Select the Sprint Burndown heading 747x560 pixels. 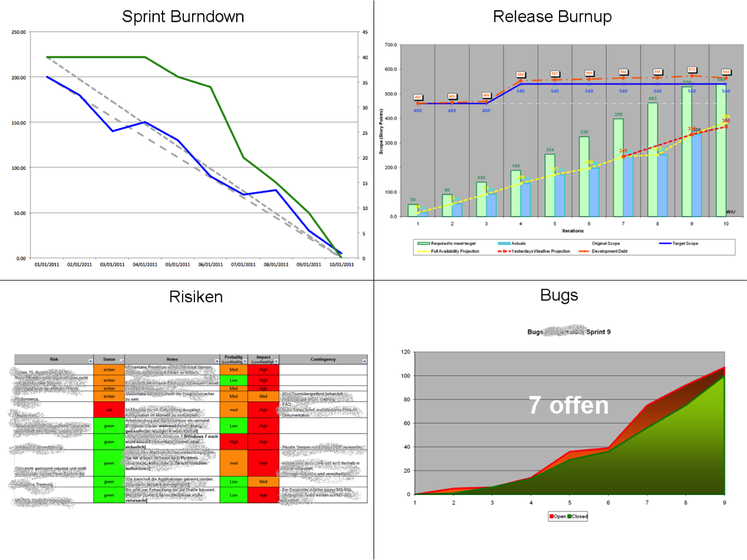tap(183, 16)
